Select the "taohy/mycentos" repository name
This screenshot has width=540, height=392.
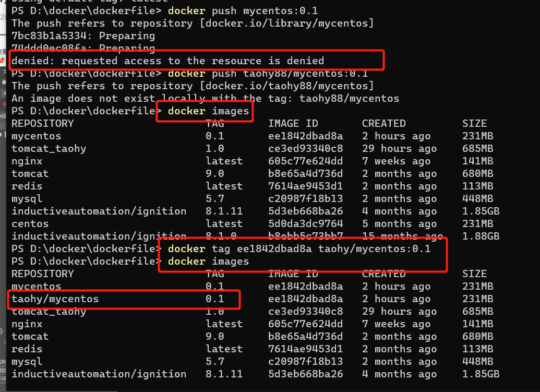(55, 299)
